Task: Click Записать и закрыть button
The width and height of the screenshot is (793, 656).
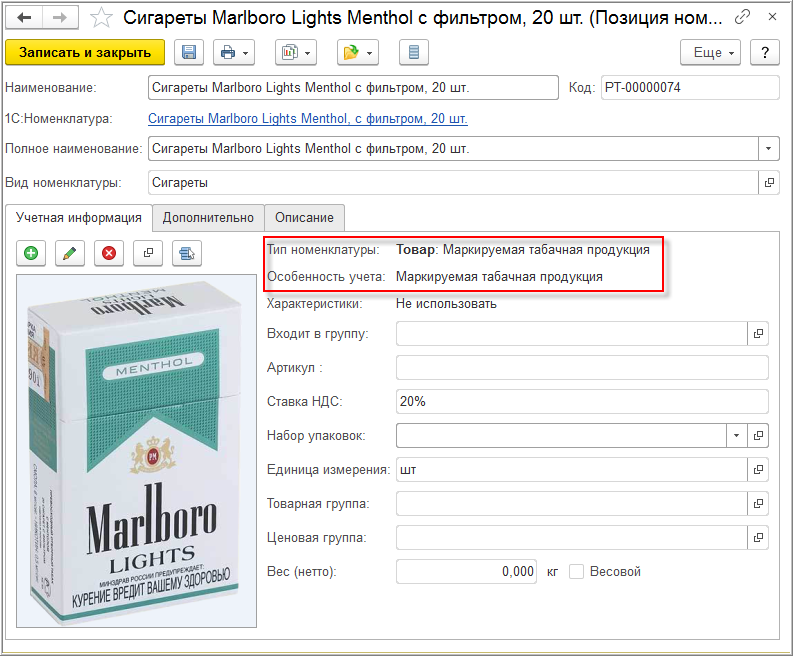Action: 85,52
